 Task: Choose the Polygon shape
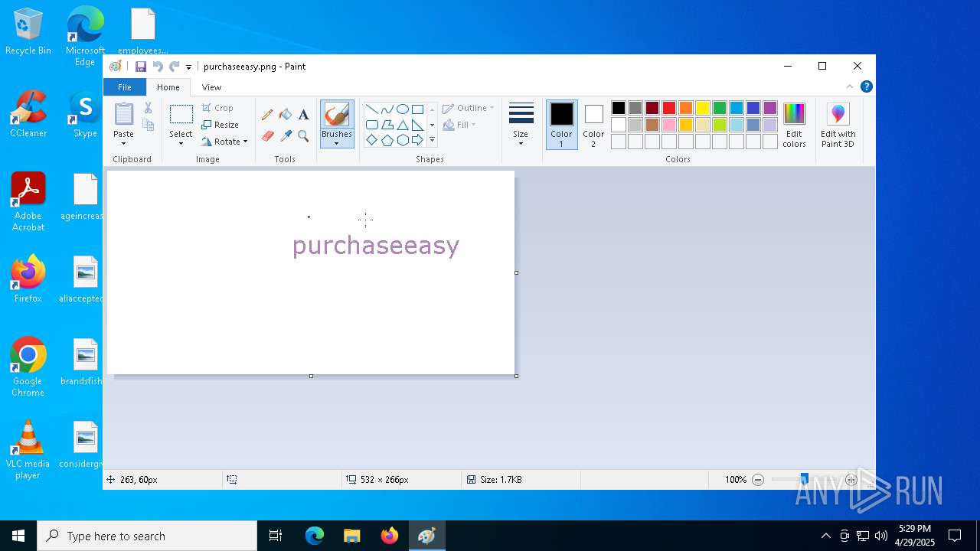tap(387, 125)
